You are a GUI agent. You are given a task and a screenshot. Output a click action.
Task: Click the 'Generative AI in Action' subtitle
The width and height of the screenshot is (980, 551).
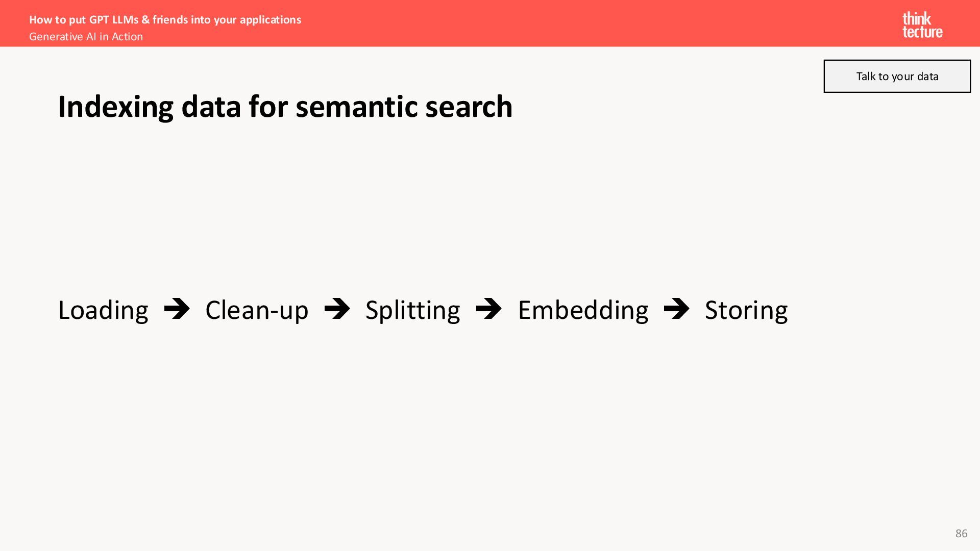pyautogui.click(x=86, y=37)
